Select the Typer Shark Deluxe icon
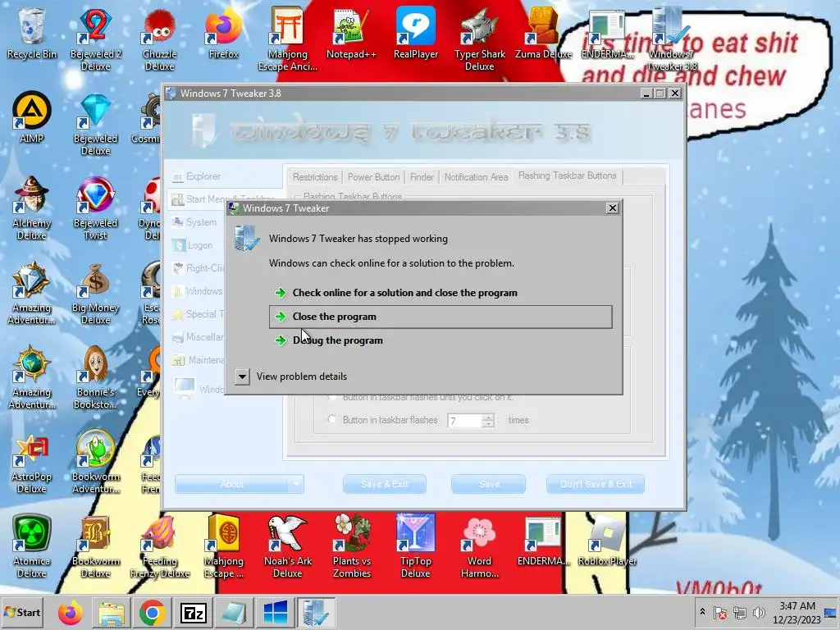This screenshot has width=840, height=630. (479, 39)
